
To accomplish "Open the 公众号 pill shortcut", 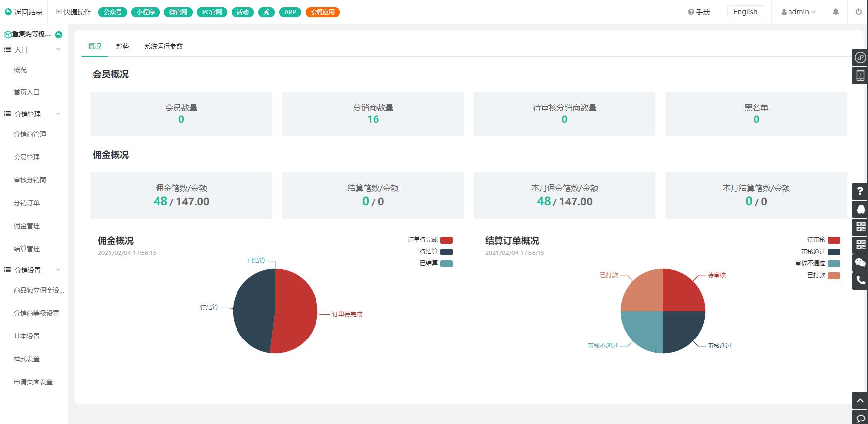I will [113, 12].
